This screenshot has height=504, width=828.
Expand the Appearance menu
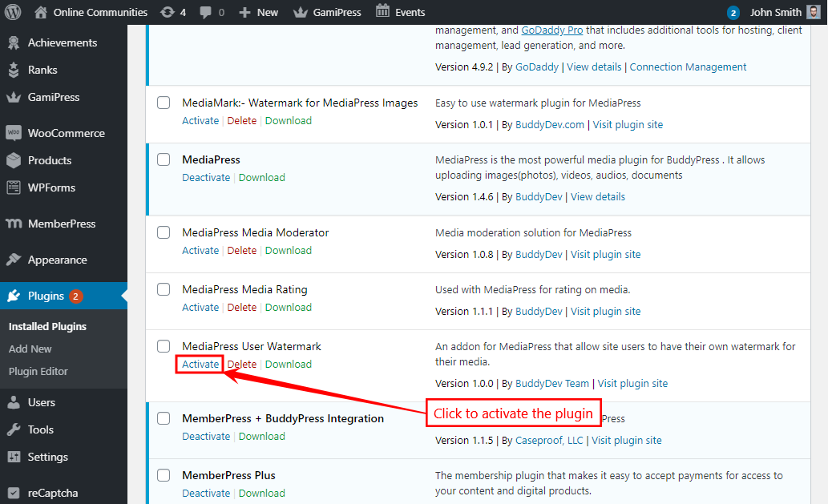coord(60,260)
